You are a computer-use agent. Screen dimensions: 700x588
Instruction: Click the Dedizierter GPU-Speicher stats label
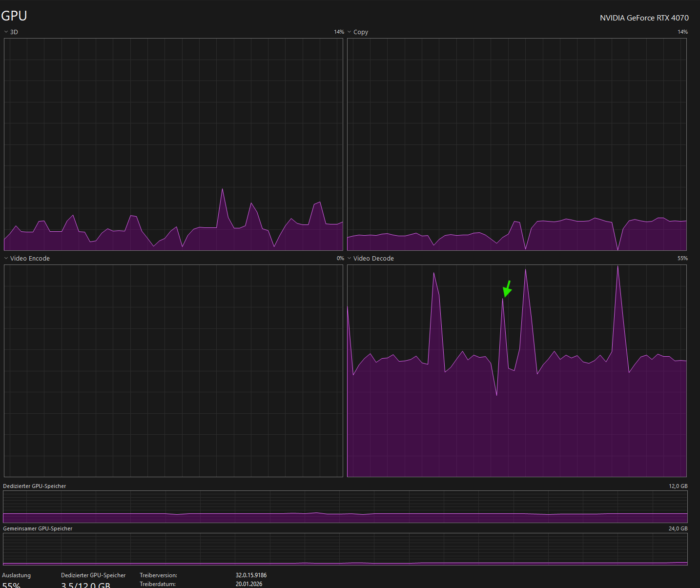click(x=93, y=575)
